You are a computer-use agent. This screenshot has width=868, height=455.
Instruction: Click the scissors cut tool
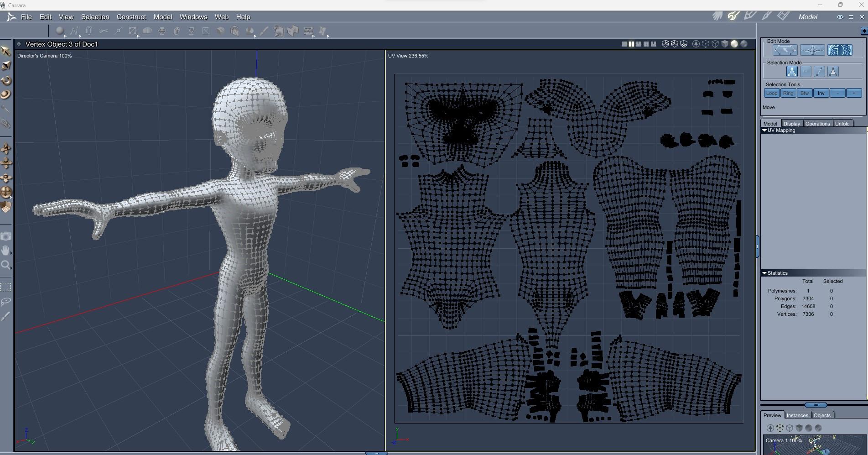(x=104, y=31)
